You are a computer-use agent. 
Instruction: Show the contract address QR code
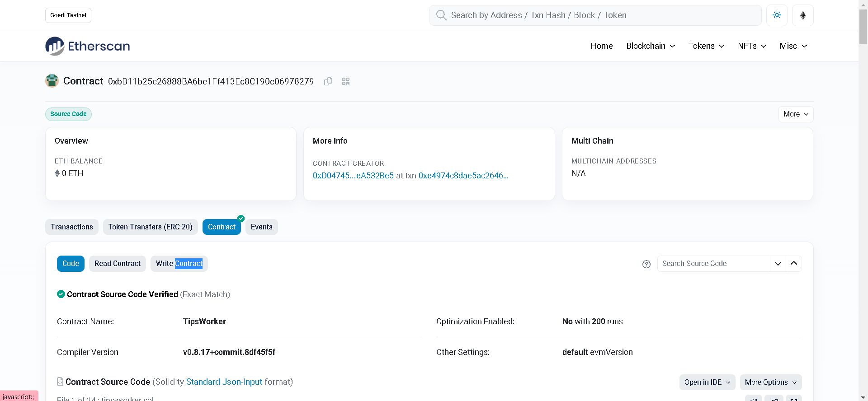[x=346, y=81]
